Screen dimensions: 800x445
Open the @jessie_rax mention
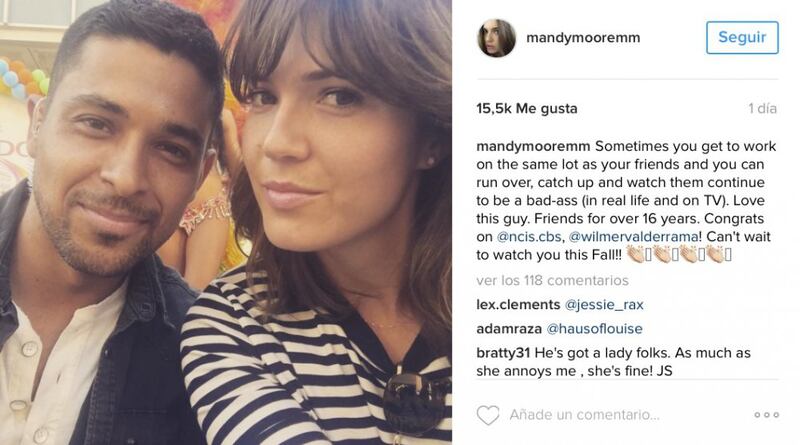pyautogui.click(x=604, y=305)
